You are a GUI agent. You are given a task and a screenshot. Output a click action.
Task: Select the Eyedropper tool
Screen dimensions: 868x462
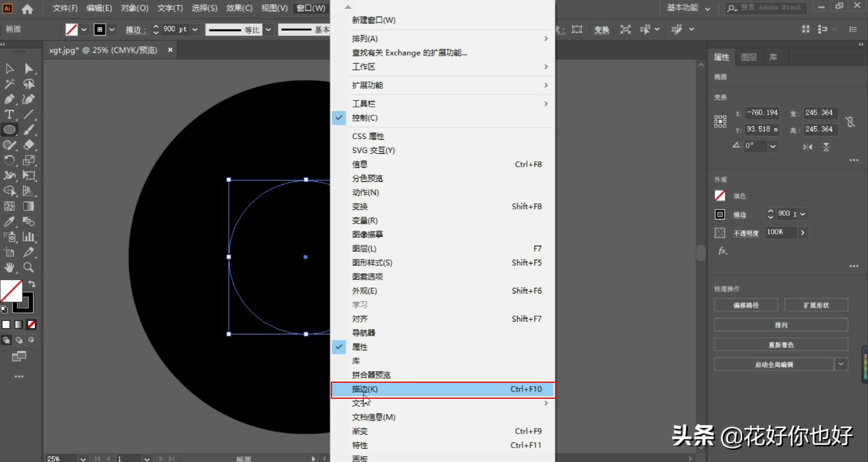tap(10, 221)
